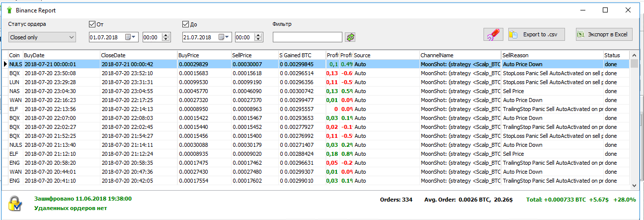The image size is (644, 220).
Task: Click the green refresh filter icon
Action: click(x=351, y=37)
